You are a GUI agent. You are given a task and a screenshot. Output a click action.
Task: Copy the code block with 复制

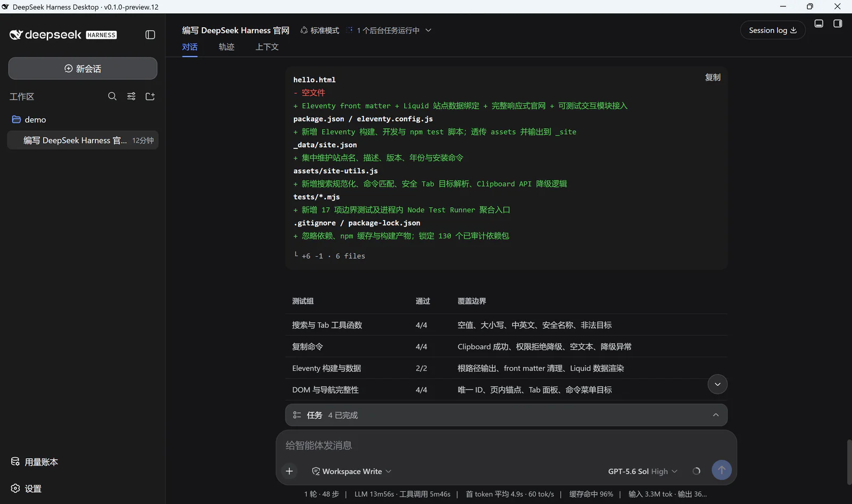pos(712,78)
